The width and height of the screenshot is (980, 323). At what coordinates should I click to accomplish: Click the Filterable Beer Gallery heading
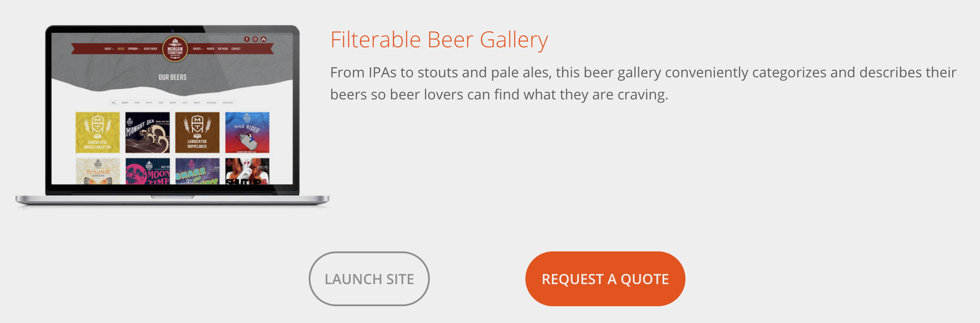(x=439, y=40)
